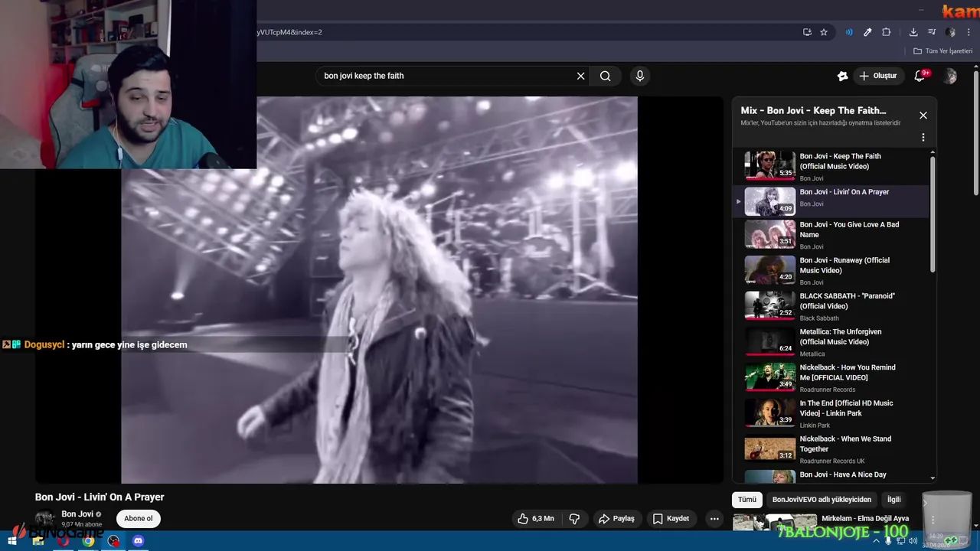Select currently playing Livin' On A Prayer item
The image size is (980, 551).
tap(831, 201)
